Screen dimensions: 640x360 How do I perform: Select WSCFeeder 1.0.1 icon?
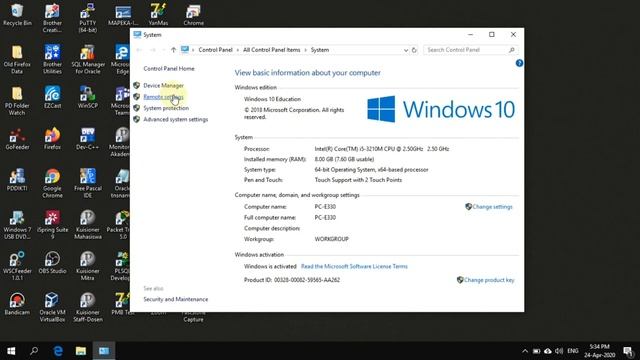point(17,266)
